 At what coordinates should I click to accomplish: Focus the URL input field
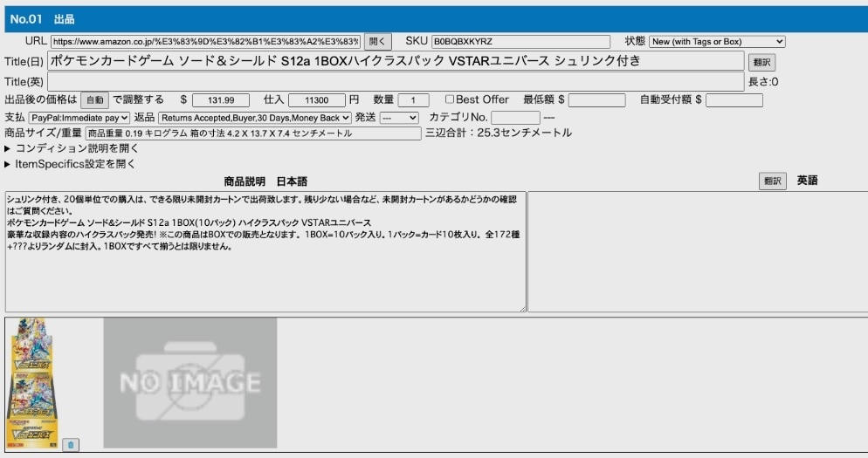pos(206,42)
